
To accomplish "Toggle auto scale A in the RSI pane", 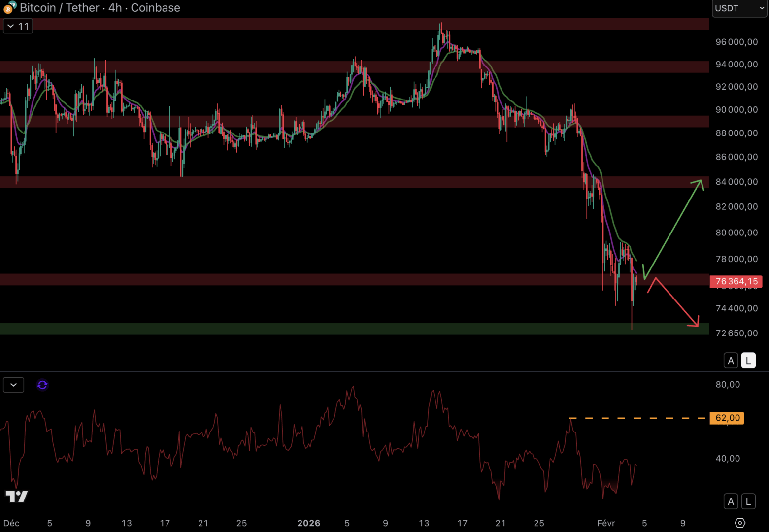I will tap(731, 501).
